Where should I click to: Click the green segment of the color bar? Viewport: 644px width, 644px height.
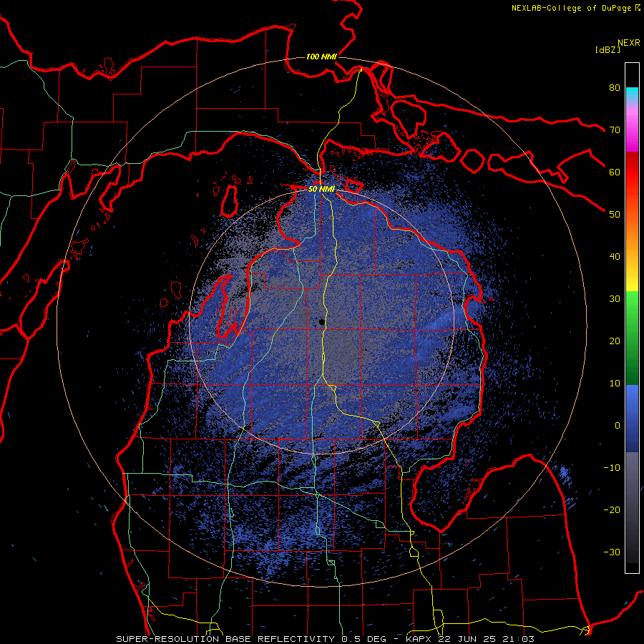tap(632, 338)
